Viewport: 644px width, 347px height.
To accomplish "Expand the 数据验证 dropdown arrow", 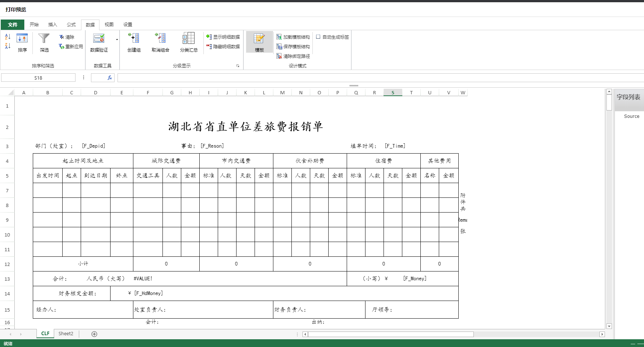I will (x=117, y=40).
